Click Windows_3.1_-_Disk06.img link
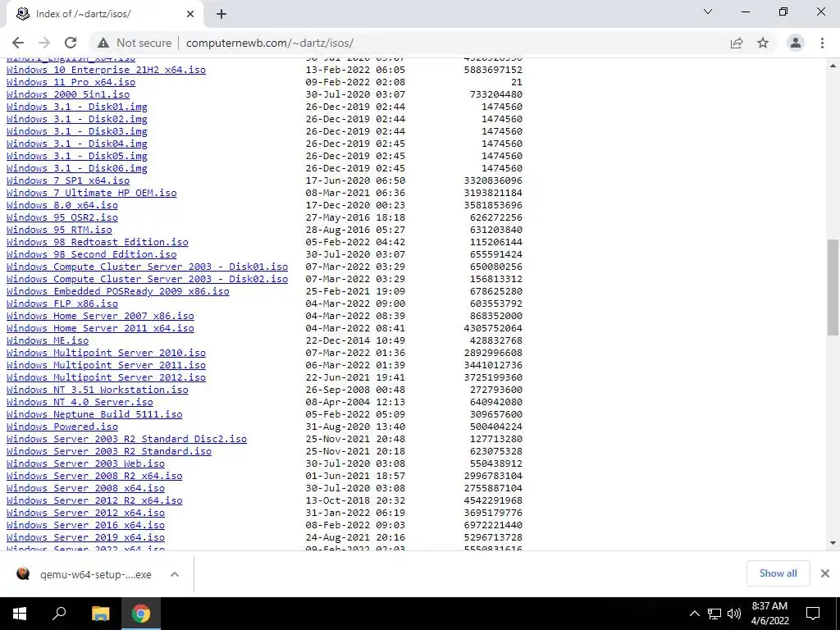 click(x=76, y=168)
